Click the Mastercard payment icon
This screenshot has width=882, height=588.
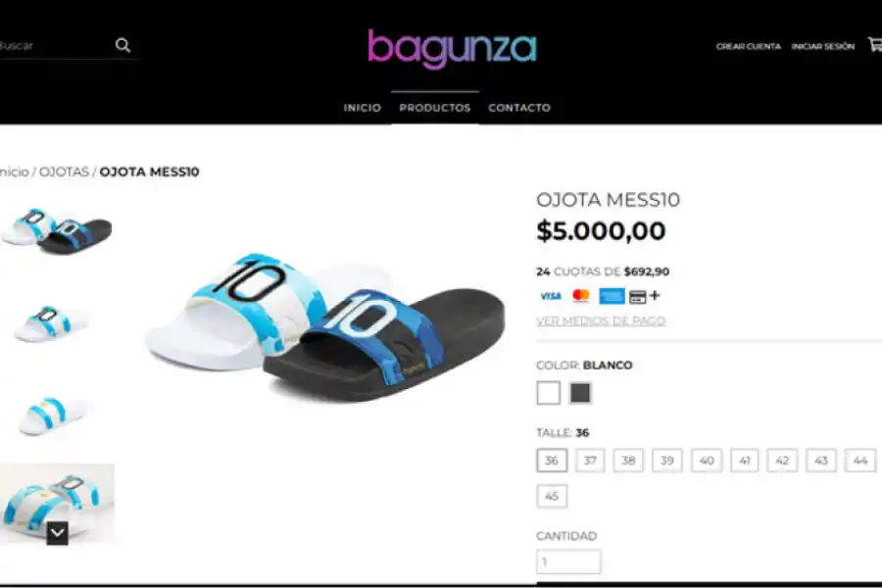coord(580,295)
